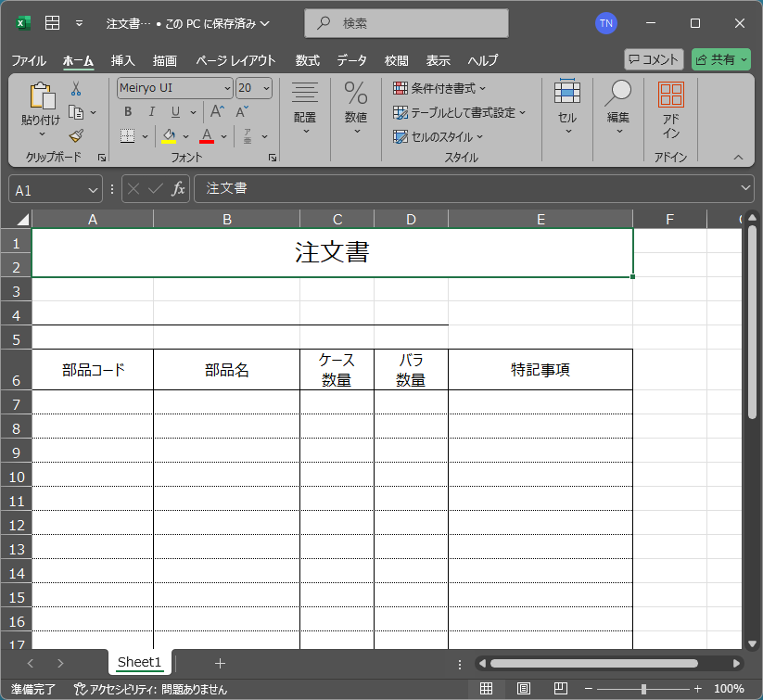763x700 pixels.
Task: Switch to the Draw (描画) tab
Action: (x=164, y=60)
